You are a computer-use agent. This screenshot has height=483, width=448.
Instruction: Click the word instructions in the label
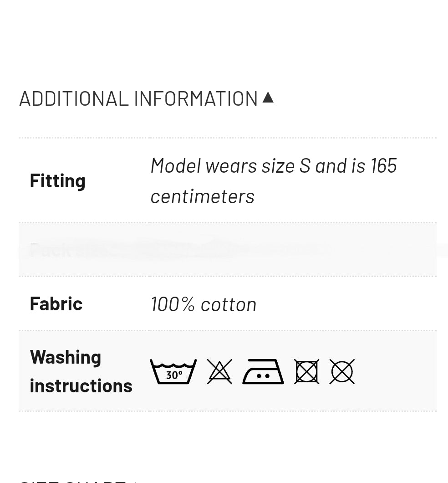[81, 385]
